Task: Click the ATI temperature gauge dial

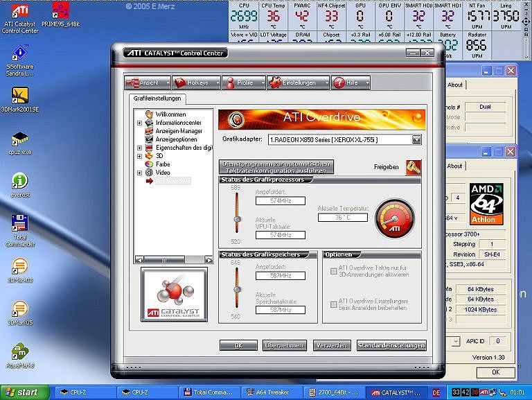Action: point(395,219)
